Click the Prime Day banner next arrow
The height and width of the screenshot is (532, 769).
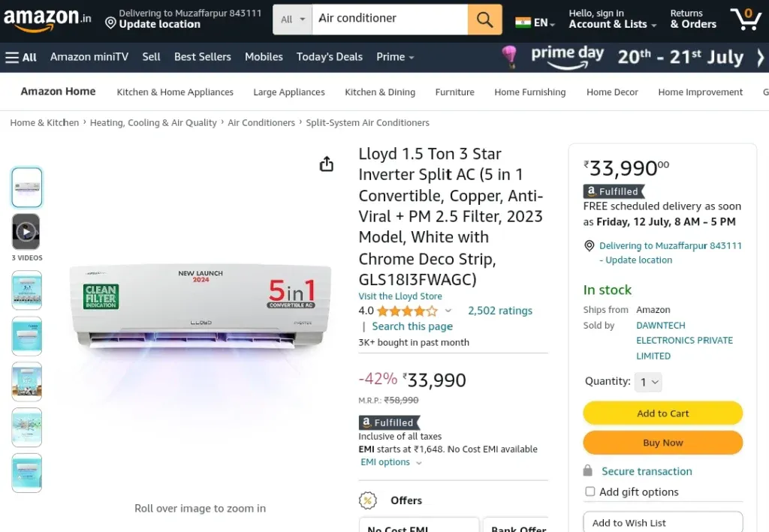click(x=760, y=57)
